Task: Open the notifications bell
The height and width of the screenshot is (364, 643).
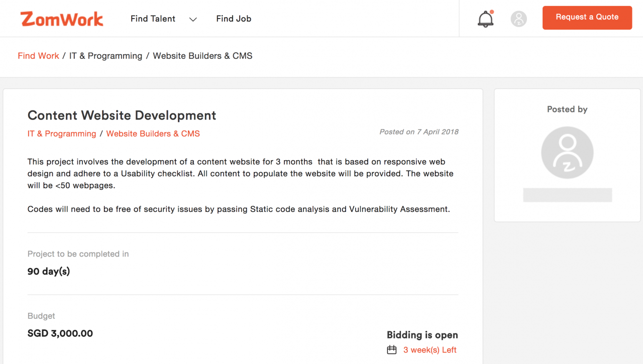Action: (x=485, y=19)
